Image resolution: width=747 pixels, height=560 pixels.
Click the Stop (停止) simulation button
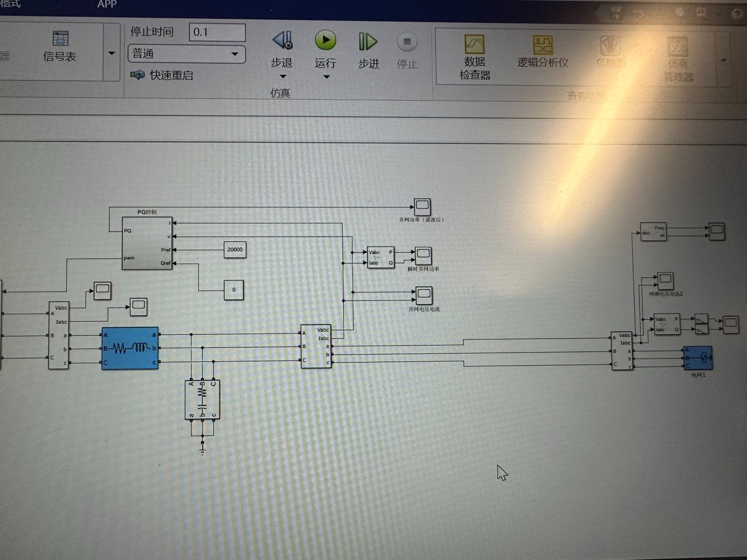(x=407, y=42)
